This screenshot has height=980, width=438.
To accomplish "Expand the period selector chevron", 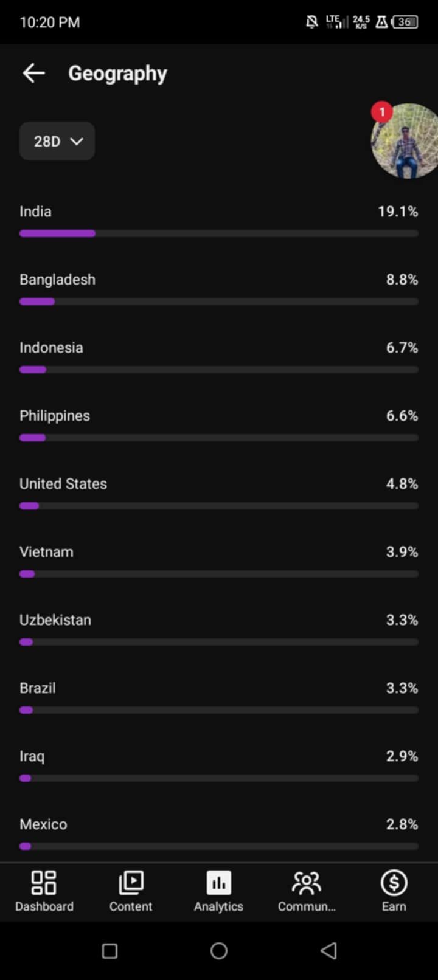I will pyautogui.click(x=77, y=141).
